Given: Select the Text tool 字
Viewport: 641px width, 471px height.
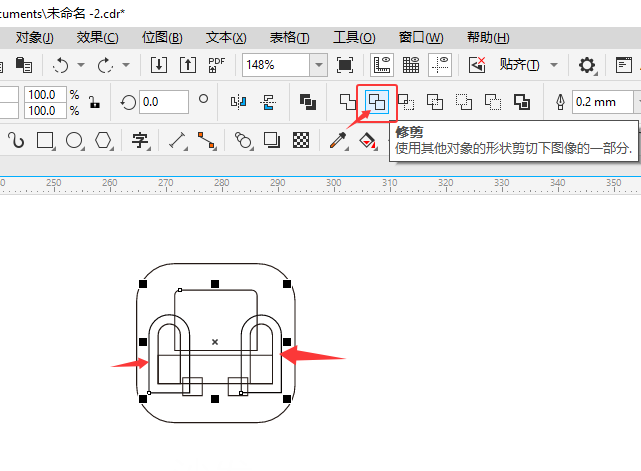Looking at the screenshot, I should pyautogui.click(x=140, y=140).
